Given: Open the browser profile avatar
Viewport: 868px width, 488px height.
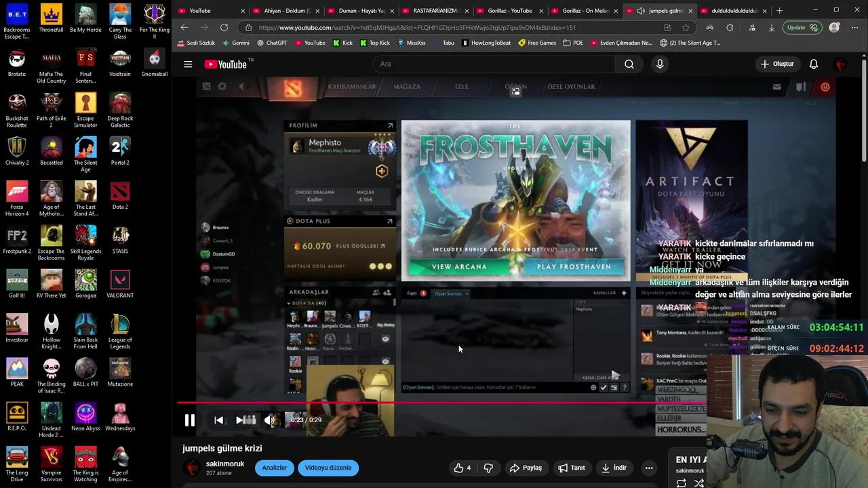Looking at the screenshot, I should (835, 28).
